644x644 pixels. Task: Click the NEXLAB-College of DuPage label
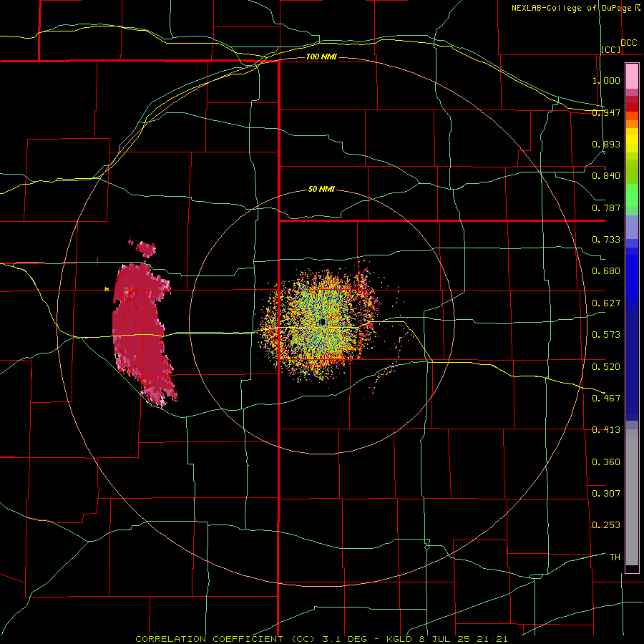click(571, 8)
